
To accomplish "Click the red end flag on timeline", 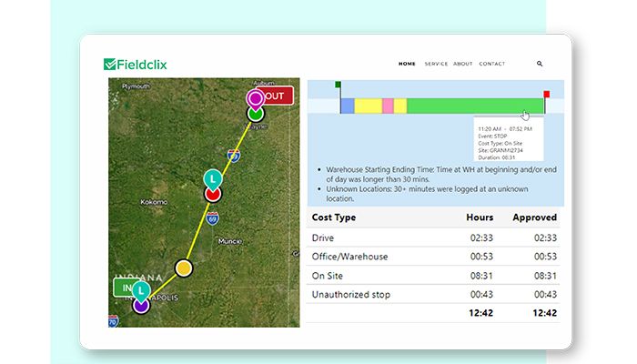I will pos(546,95).
